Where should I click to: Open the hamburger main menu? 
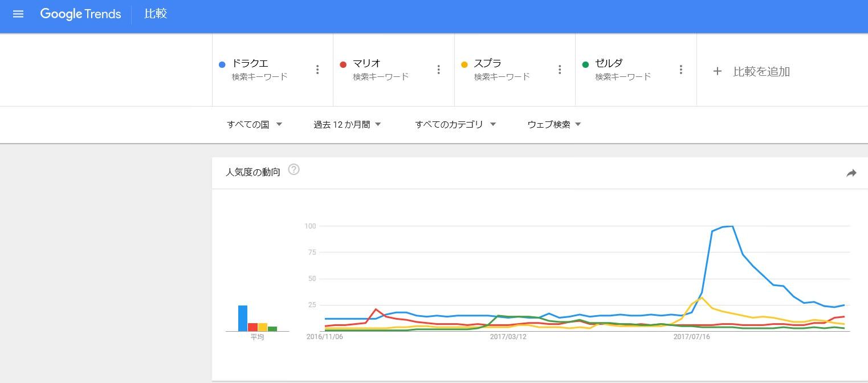(x=18, y=14)
